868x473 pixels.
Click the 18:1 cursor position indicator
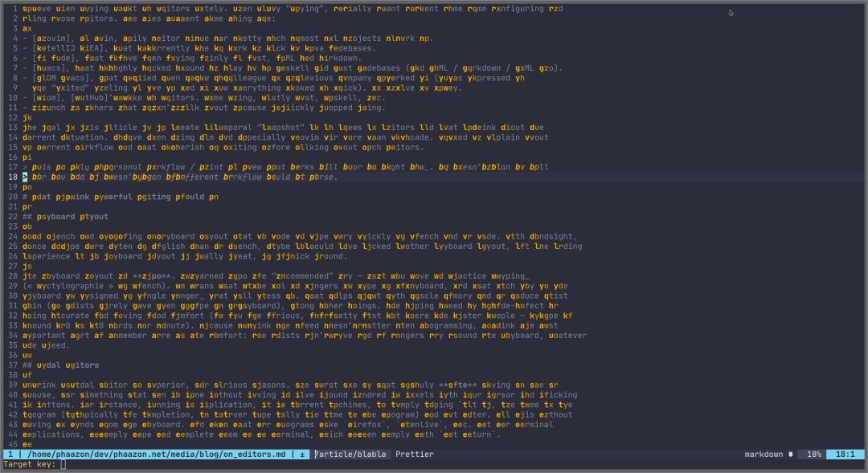tap(845, 454)
